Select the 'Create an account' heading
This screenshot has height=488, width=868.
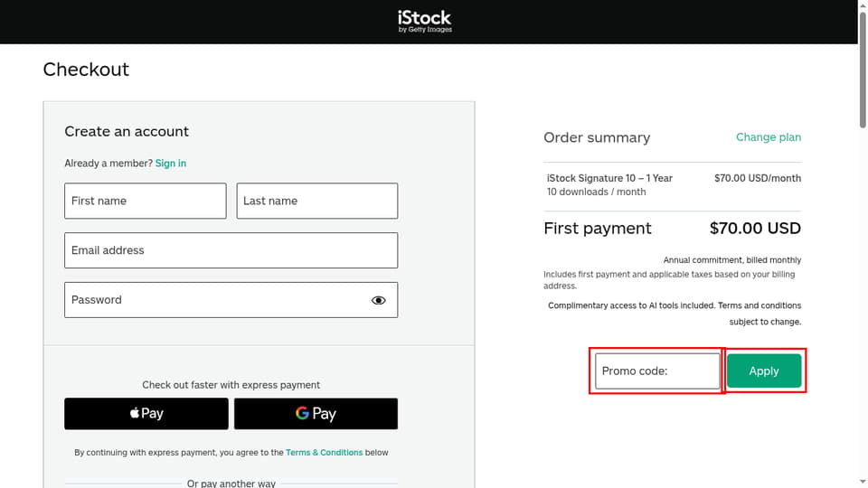click(127, 131)
